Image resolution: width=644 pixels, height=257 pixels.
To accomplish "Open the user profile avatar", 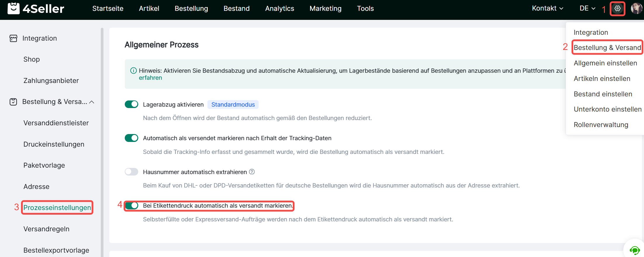I will coord(636,9).
